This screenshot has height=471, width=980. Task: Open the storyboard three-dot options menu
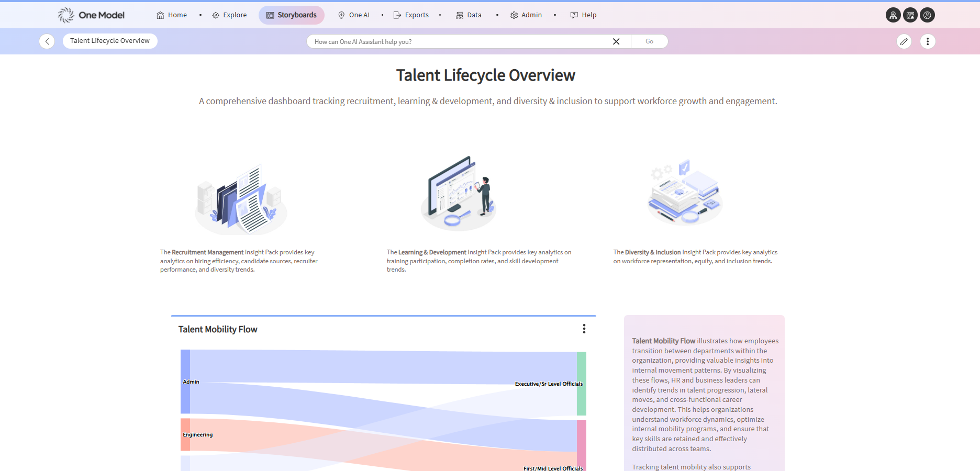point(927,41)
